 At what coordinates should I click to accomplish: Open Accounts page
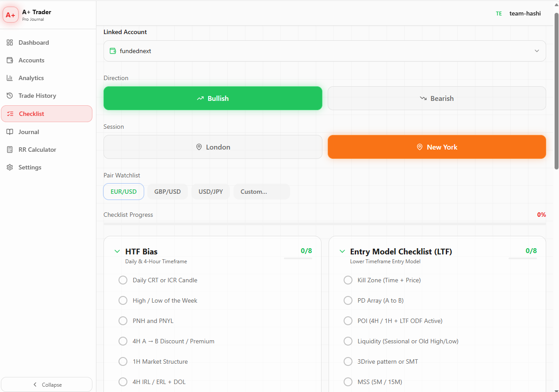coord(46,60)
